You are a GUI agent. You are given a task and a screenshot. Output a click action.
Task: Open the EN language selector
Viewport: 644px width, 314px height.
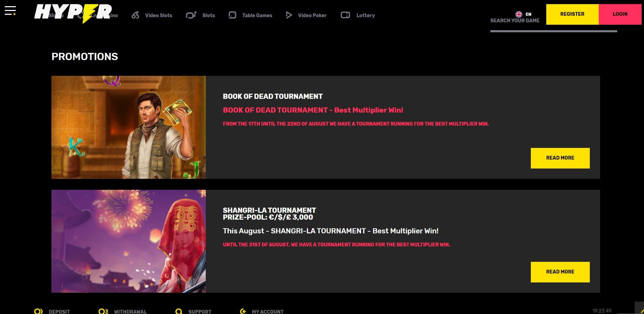coord(523,14)
